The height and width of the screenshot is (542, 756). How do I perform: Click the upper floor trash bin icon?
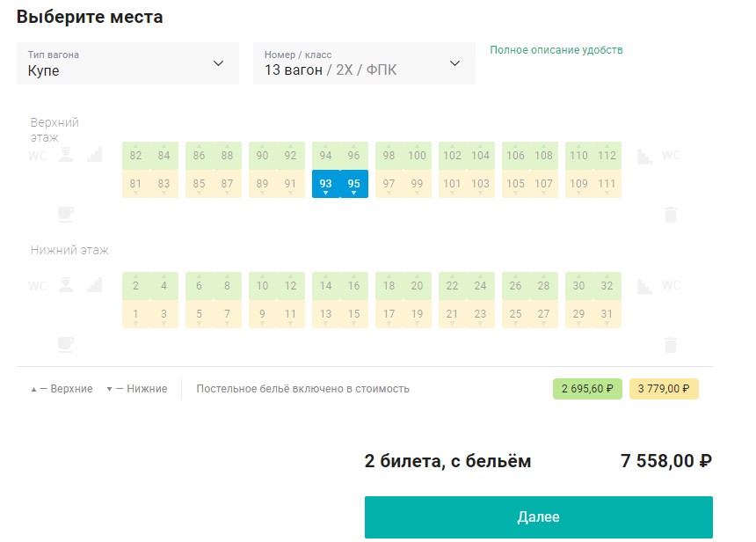tap(671, 215)
